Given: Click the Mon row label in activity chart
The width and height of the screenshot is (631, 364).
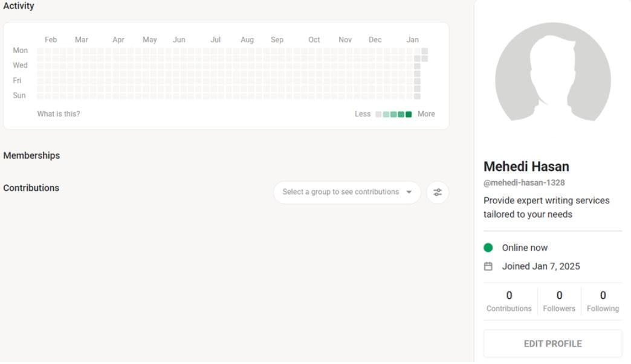Looking at the screenshot, I should tap(20, 51).
